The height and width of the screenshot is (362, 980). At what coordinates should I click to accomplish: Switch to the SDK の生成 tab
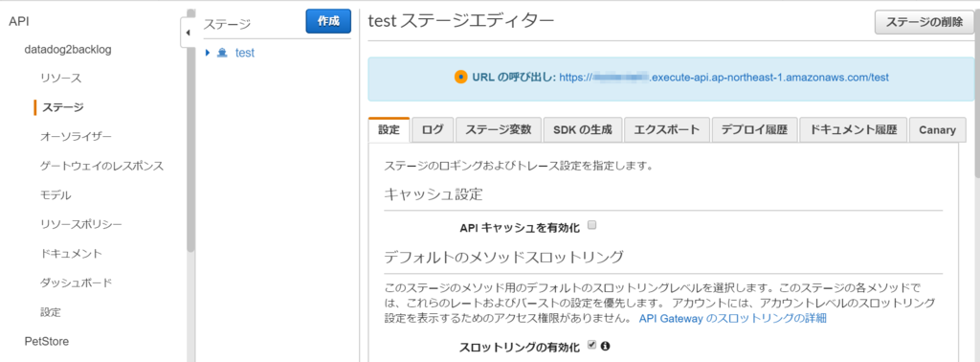pyautogui.click(x=583, y=130)
